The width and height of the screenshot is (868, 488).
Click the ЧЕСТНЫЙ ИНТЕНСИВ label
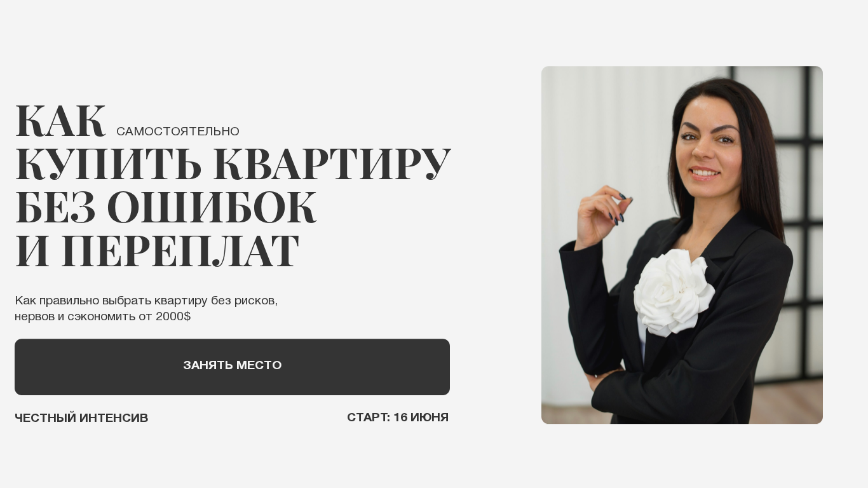(81, 418)
